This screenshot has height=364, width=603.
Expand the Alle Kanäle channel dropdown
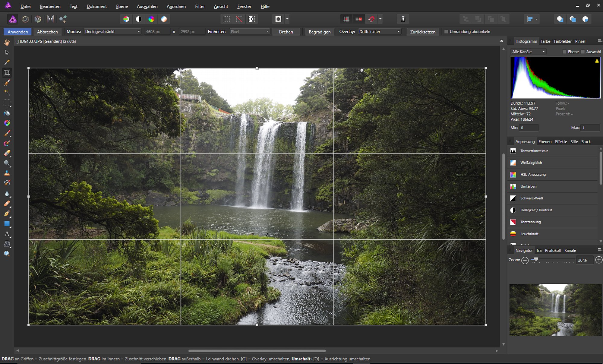click(529, 52)
